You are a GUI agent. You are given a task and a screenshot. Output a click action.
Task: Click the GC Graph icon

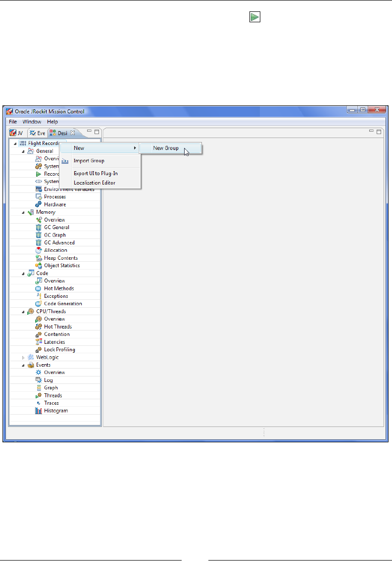[x=39, y=235]
